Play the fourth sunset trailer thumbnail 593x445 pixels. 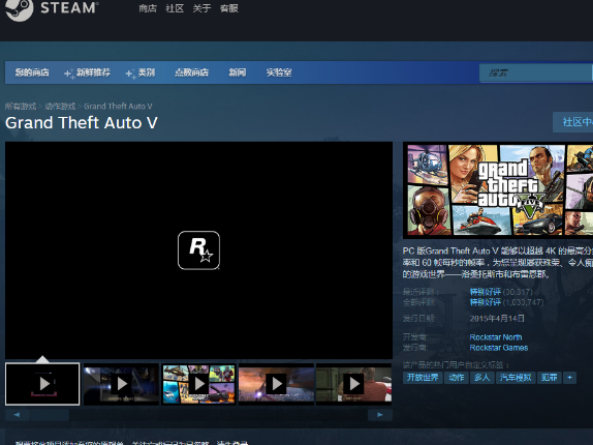(276, 384)
